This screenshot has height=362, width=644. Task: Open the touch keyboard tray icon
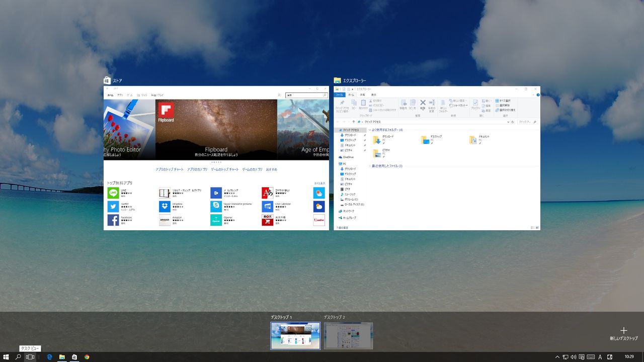[x=591, y=357]
